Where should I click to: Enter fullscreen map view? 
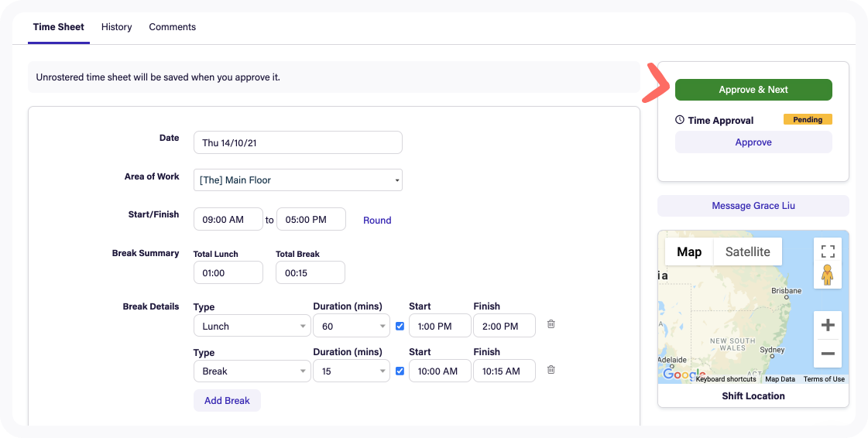click(827, 251)
